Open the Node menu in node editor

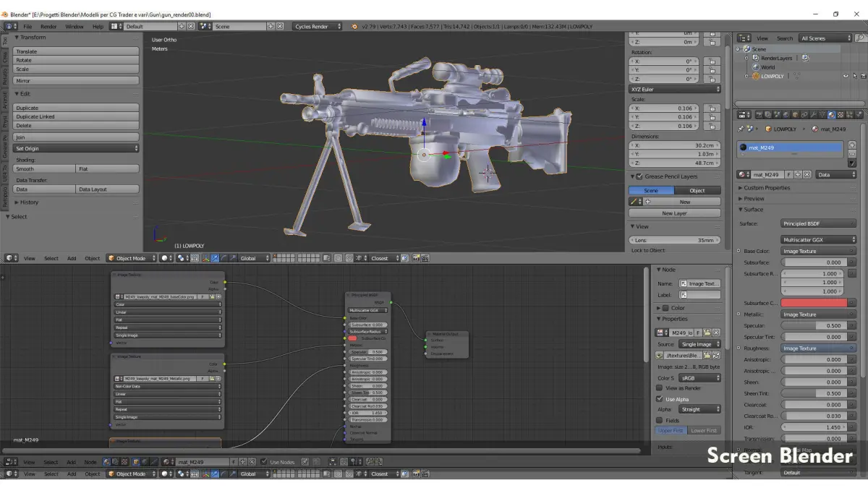(90, 461)
